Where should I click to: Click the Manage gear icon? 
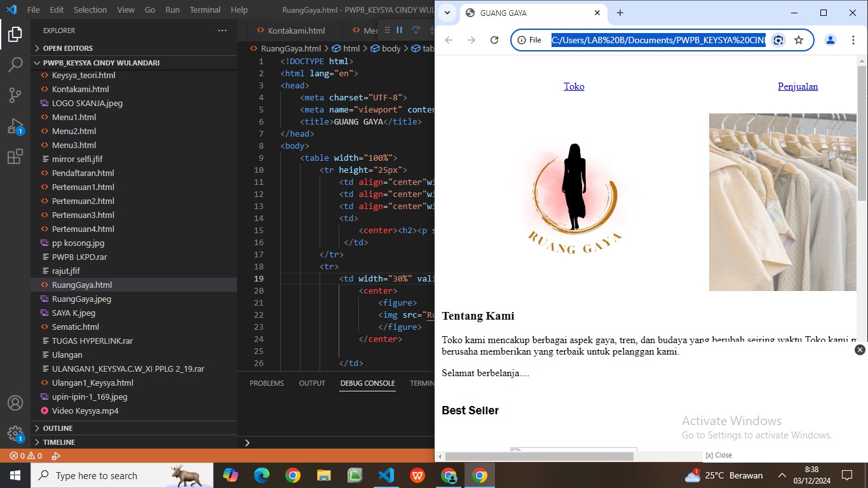pyautogui.click(x=15, y=433)
